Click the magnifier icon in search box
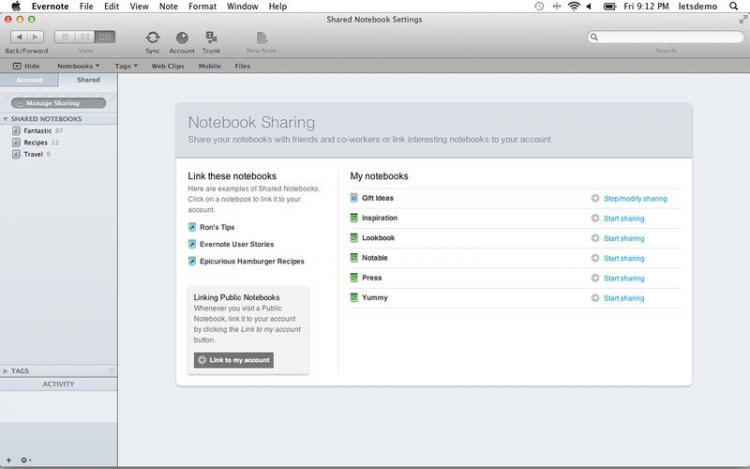 tap(594, 37)
